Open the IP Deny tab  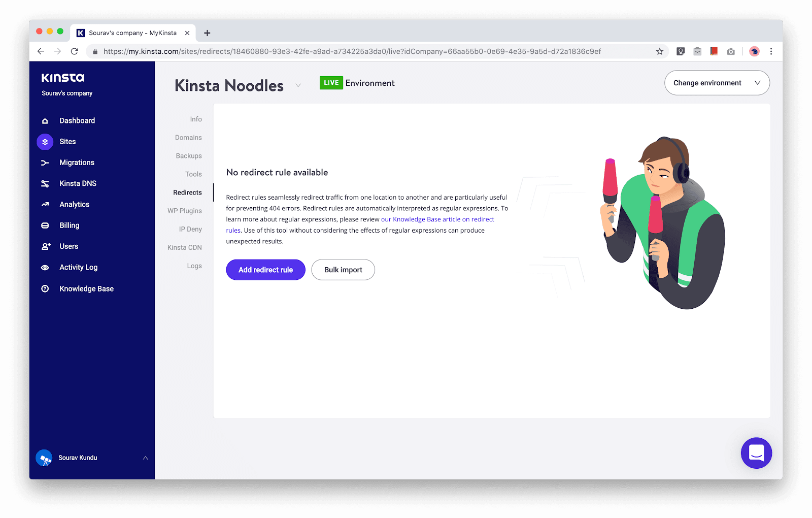pyautogui.click(x=190, y=229)
